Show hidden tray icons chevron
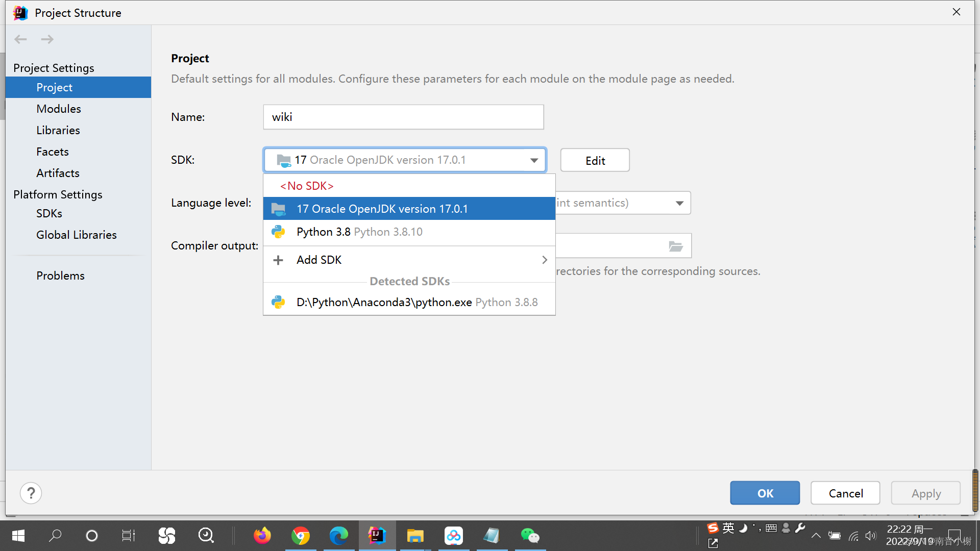This screenshot has height=551, width=980. (x=816, y=536)
